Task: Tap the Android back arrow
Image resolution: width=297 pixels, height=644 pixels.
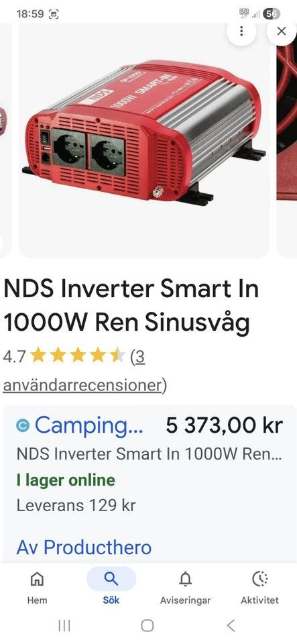Action: coord(231,625)
